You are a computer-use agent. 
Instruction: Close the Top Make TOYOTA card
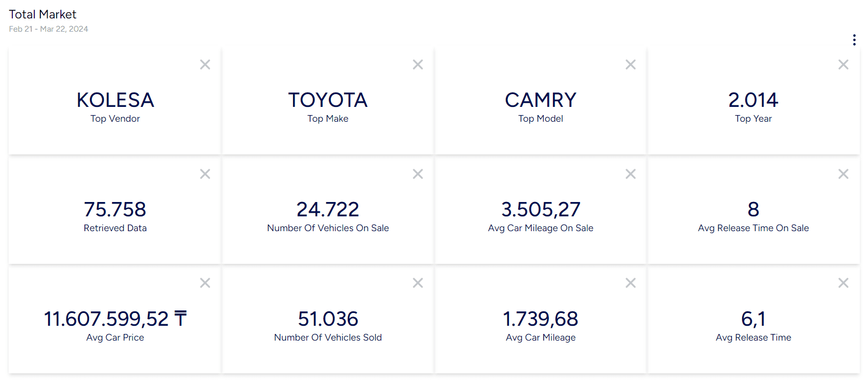pyautogui.click(x=418, y=64)
